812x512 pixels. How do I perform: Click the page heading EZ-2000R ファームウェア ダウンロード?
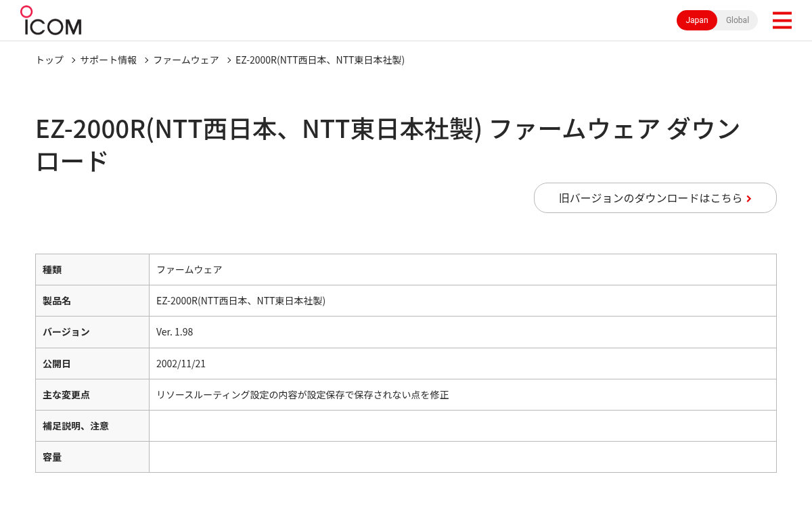point(388,145)
